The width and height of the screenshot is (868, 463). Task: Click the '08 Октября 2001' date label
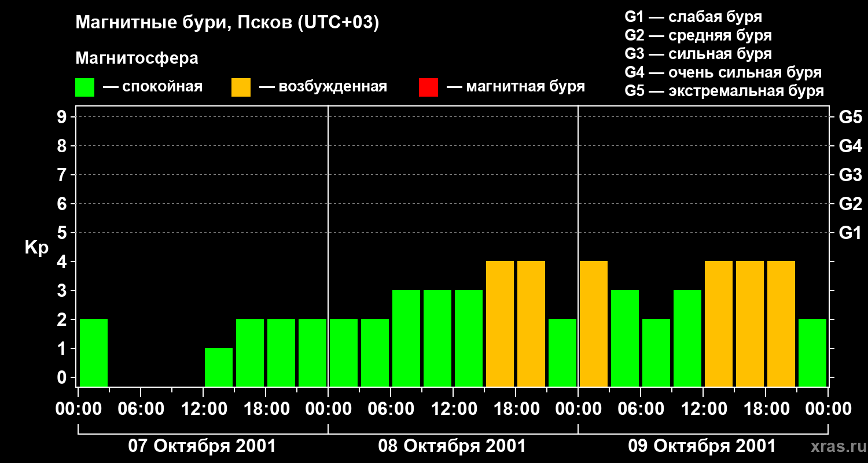[x=452, y=446]
